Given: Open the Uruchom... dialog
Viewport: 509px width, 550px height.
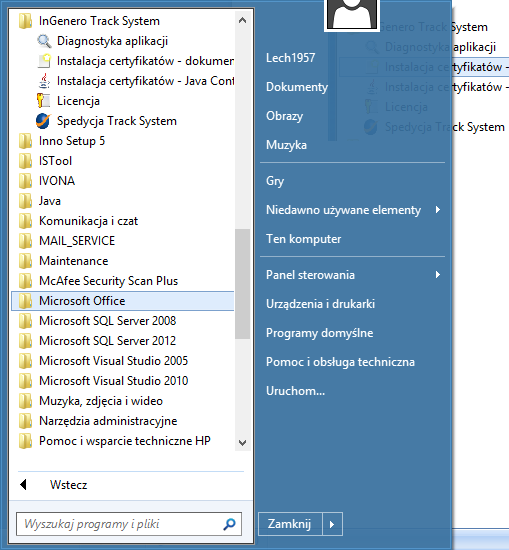Looking at the screenshot, I should pyautogui.click(x=295, y=391).
